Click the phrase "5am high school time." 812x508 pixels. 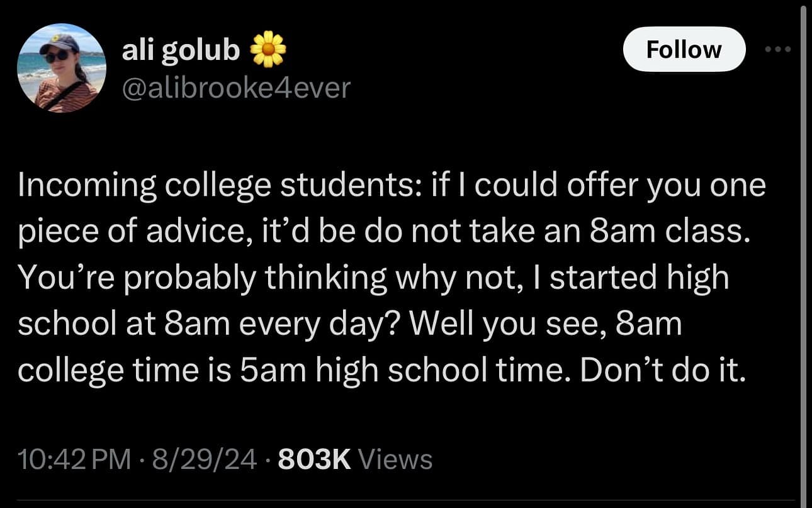(x=404, y=371)
